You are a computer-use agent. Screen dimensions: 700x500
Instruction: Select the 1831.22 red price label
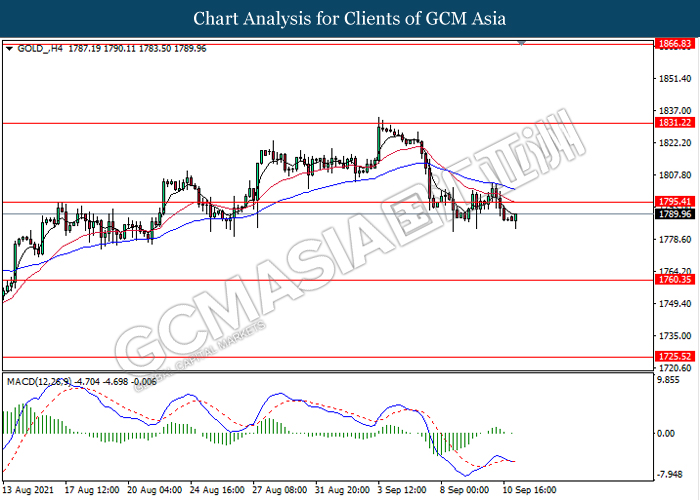tap(675, 123)
